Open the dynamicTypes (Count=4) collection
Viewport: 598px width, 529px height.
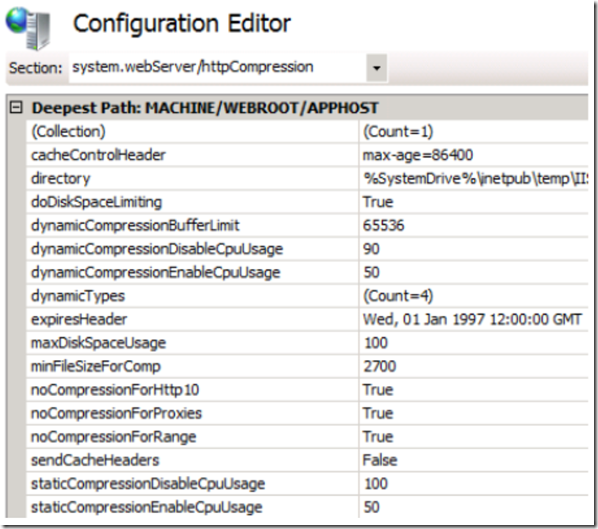click(x=398, y=296)
